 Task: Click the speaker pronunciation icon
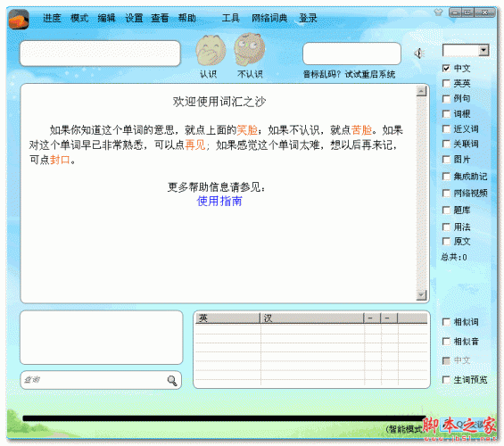[x=419, y=54]
